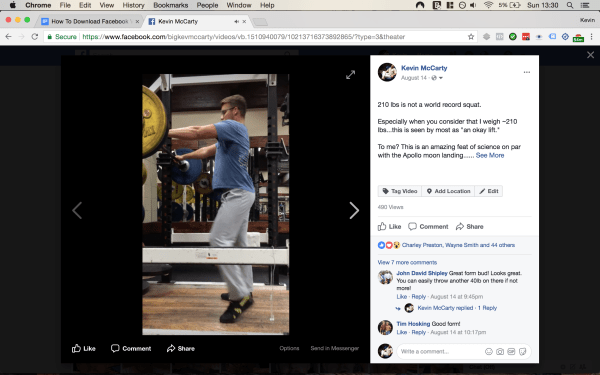Like Tim Hosking's comment
The width and height of the screenshot is (600, 375).
[x=401, y=332]
